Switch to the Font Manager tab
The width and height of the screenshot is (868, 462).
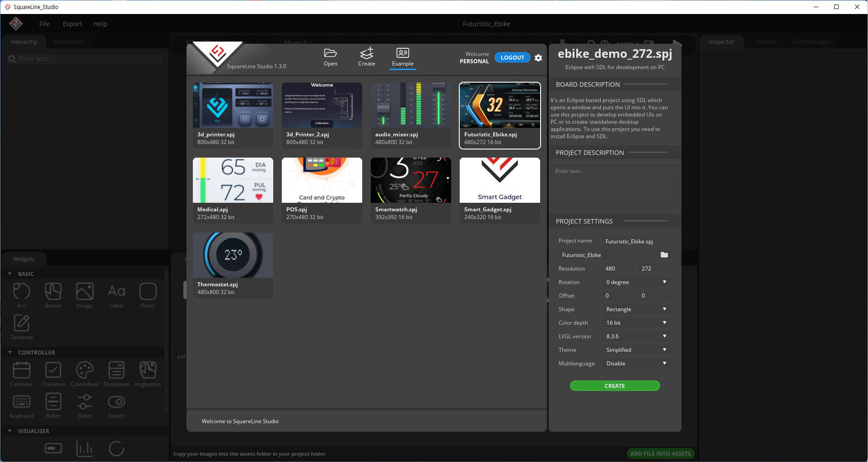coord(812,42)
